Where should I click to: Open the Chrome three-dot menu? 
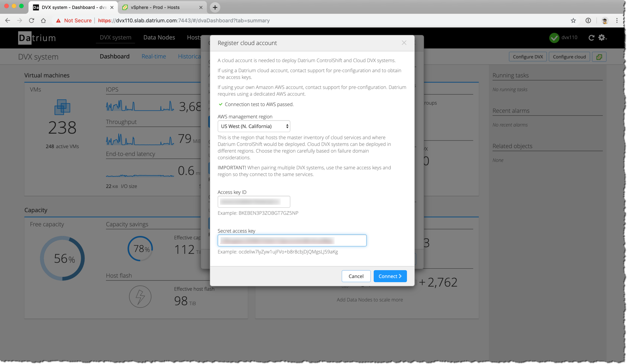coord(617,21)
